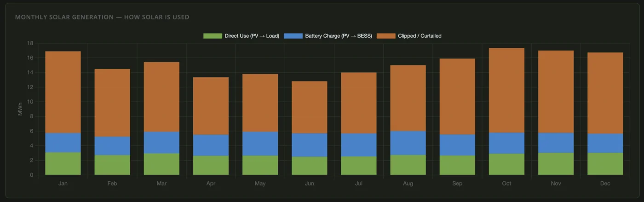The width and height of the screenshot is (644, 202).
Task: Click the '0' y-axis tick label
Action: 32,175
